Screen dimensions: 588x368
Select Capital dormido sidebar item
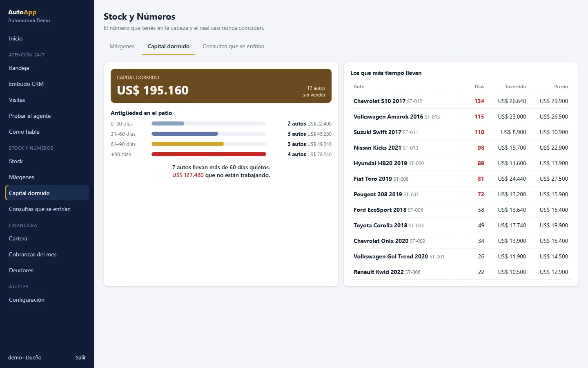click(47, 193)
